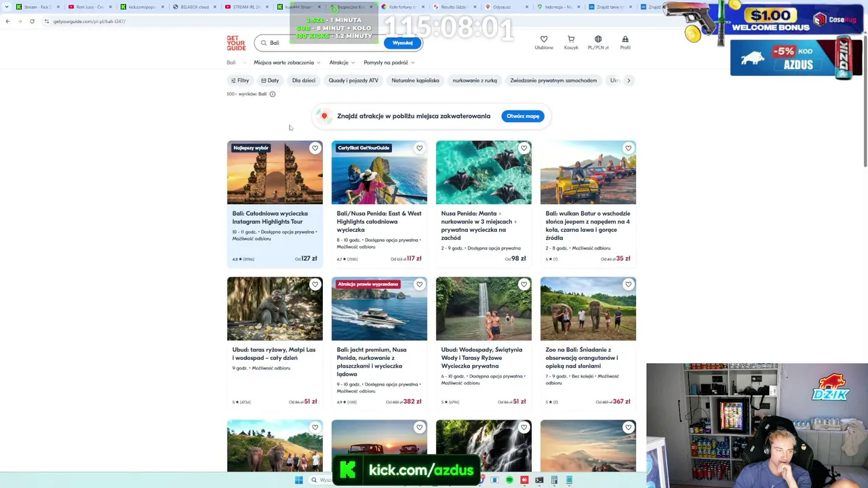The image size is (868, 488).
Task: Switch to the Koło fortuny browser tab
Action: (x=402, y=7)
